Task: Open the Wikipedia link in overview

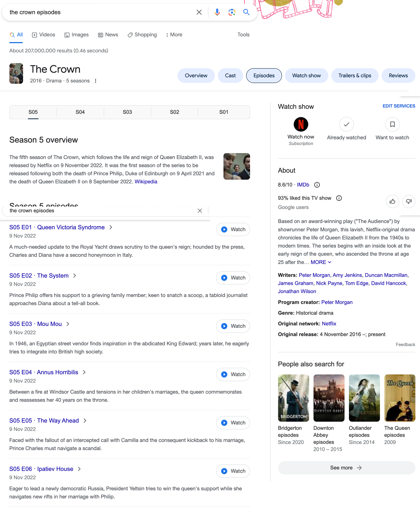Action: click(x=146, y=182)
